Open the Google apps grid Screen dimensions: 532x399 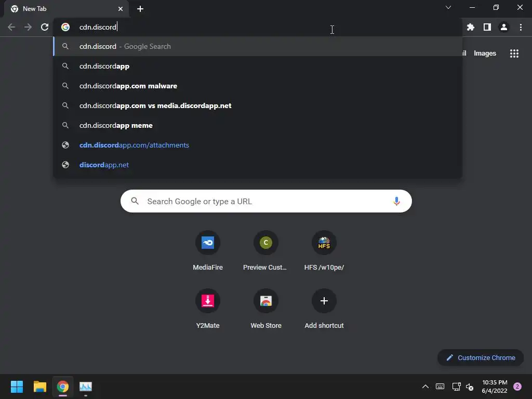(x=514, y=54)
